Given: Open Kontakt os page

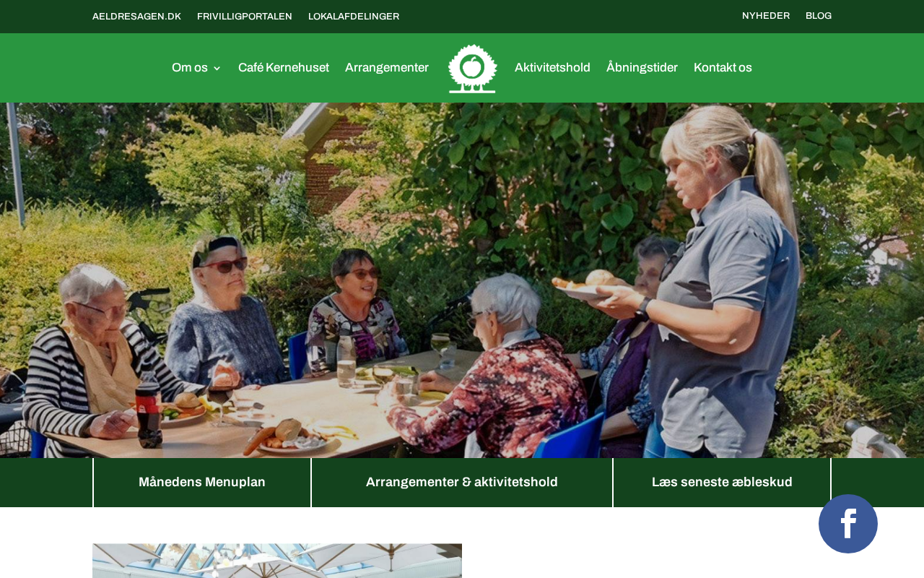Looking at the screenshot, I should [723, 68].
